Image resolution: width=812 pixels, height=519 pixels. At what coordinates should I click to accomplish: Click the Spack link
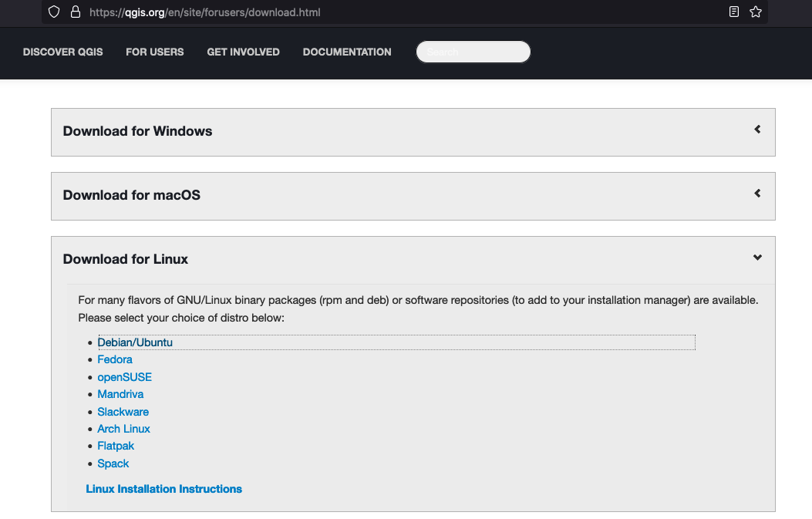[x=113, y=463]
